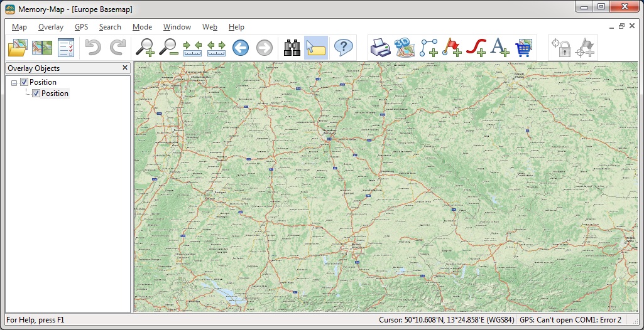Create a new route
644x330 pixels.
(x=428, y=48)
